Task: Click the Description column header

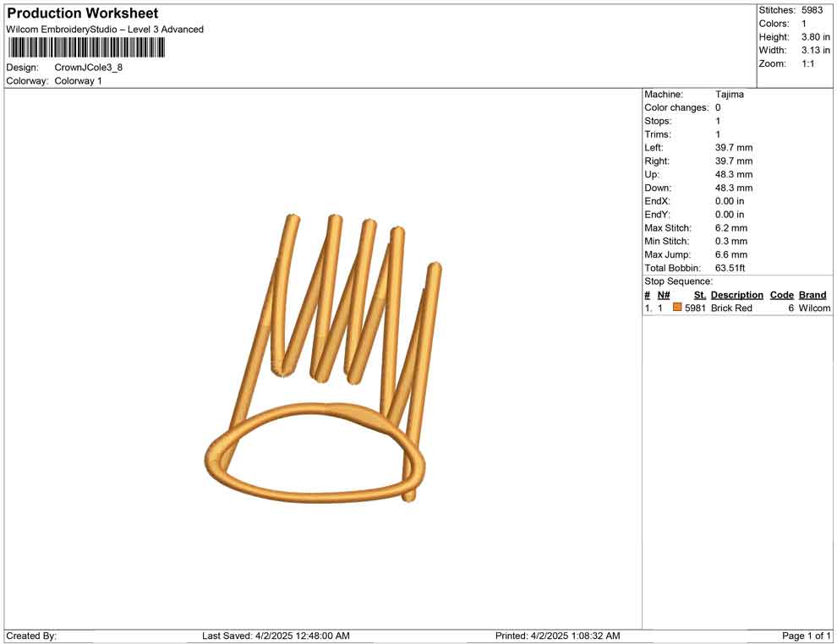Action: coord(737,295)
